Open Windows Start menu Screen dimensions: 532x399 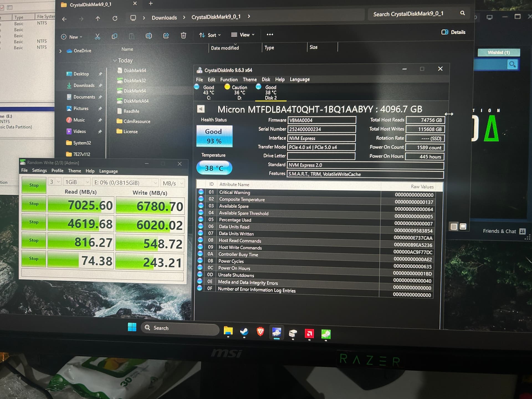[132, 327]
